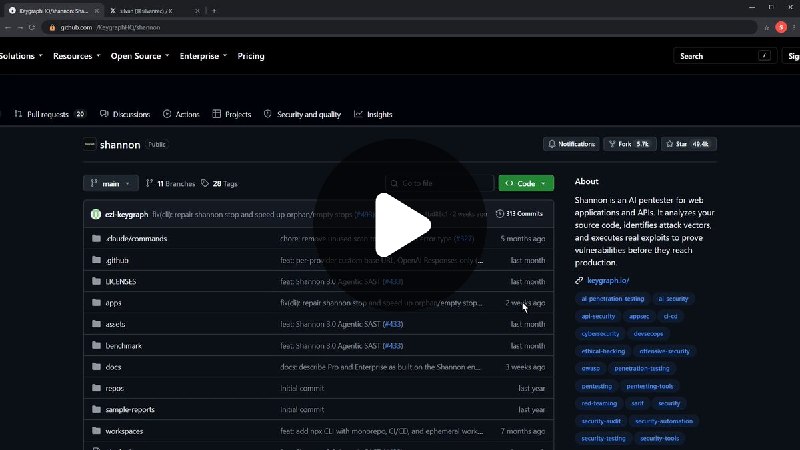The width and height of the screenshot is (800, 450).
Task: Click the browser back arrow
Action: 8,28
